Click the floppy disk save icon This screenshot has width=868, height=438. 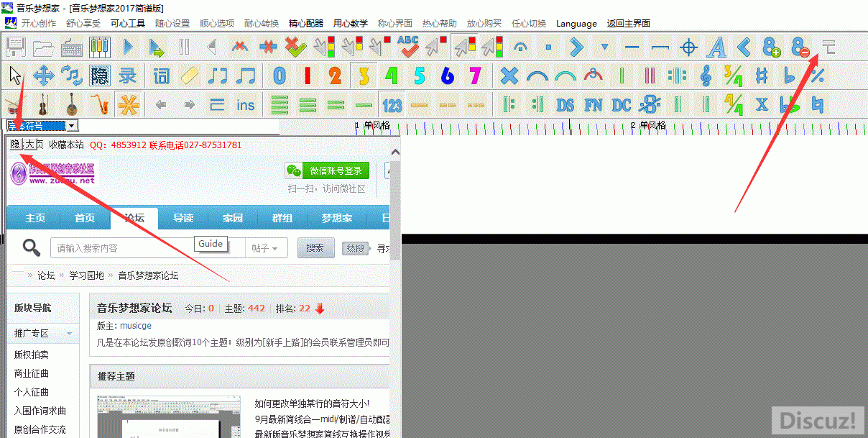point(16,47)
